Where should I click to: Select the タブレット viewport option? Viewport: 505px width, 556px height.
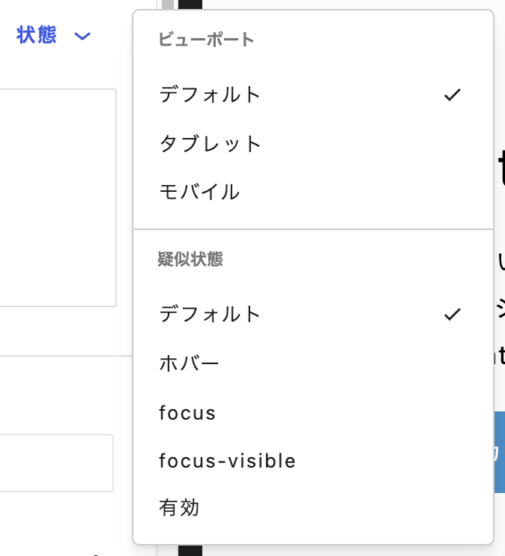coord(313,144)
